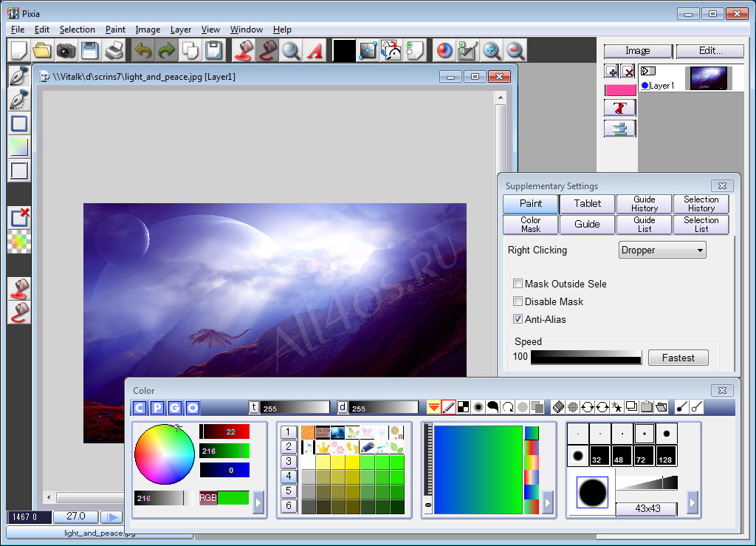756x546 pixels.
Task: Open a file with the folder icon
Action: pos(42,50)
